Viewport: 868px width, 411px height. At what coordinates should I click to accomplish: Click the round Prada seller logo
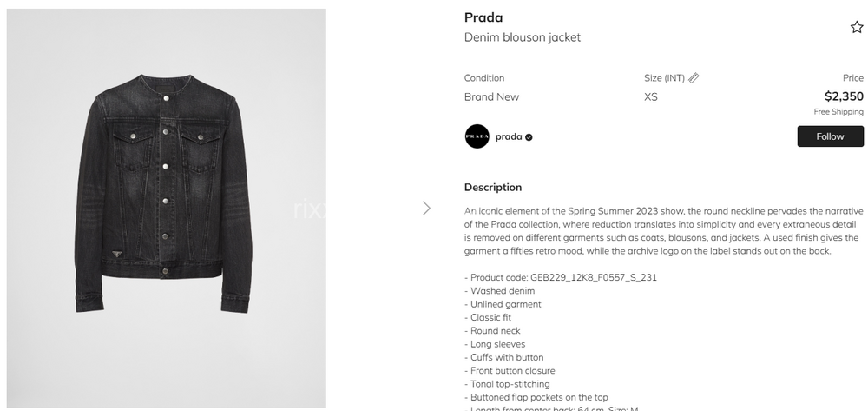point(477,136)
